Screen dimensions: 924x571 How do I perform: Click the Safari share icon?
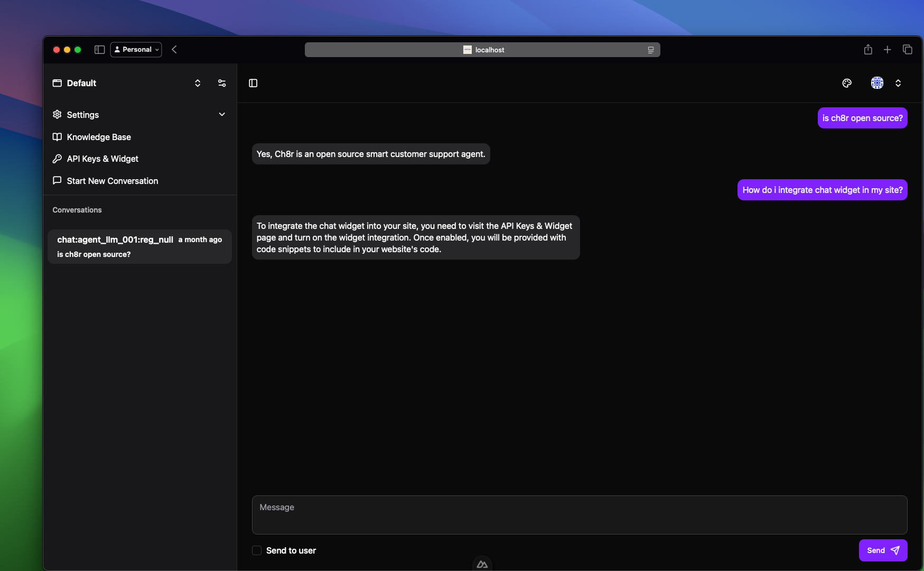click(867, 49)
